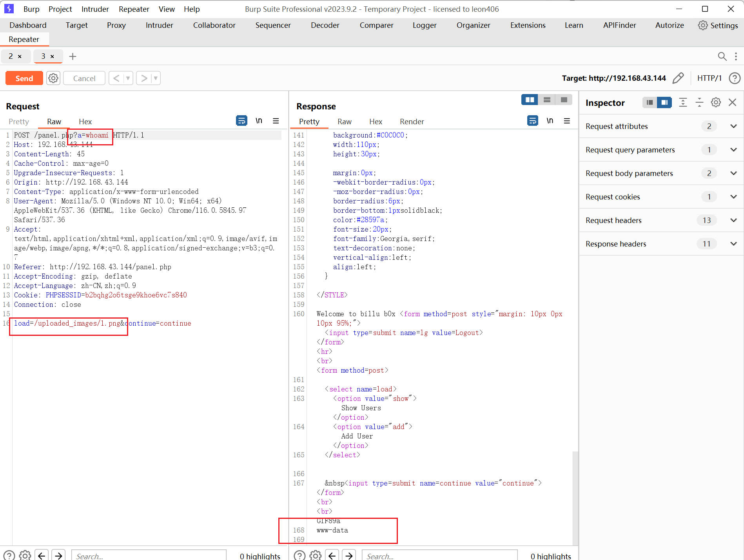This screenshot has width=744, height=560.
Task: Open the Intruder tool tab
Action: coord(159,25)
